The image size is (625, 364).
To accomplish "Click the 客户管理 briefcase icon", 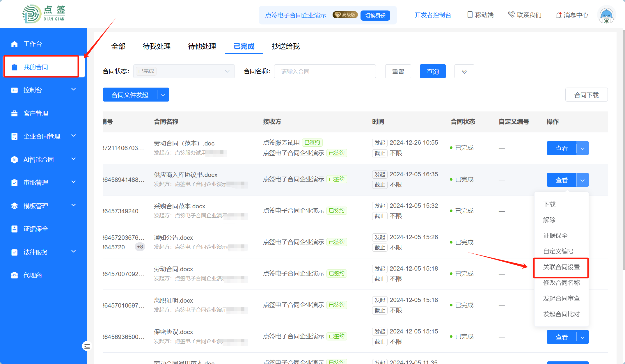I will click(x=15, y=113).
